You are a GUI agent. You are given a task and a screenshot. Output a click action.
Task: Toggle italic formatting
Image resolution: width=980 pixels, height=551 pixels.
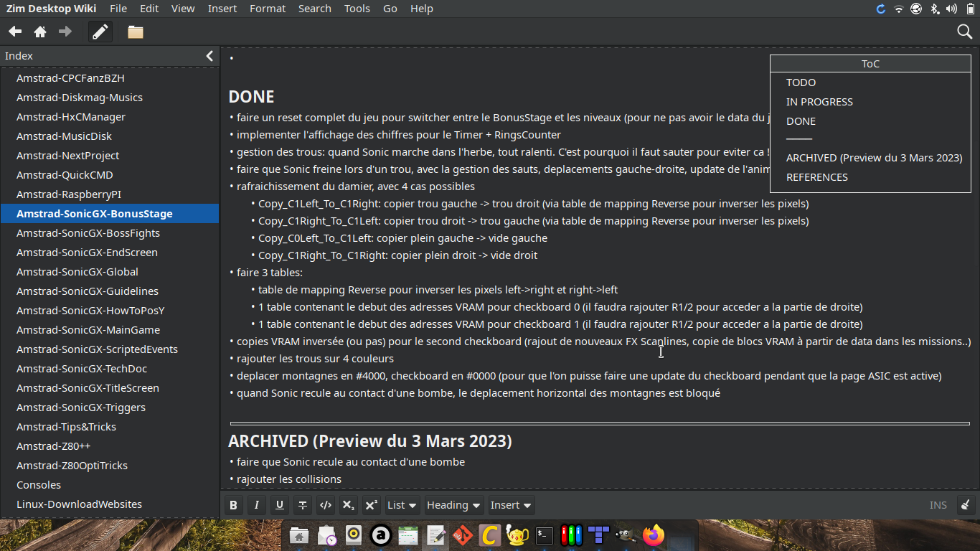point(257,505)
